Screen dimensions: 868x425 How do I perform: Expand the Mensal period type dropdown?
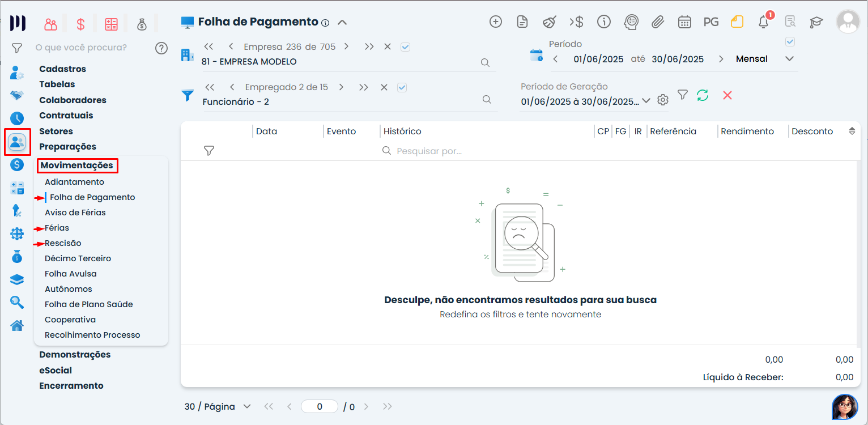(789, 59)
